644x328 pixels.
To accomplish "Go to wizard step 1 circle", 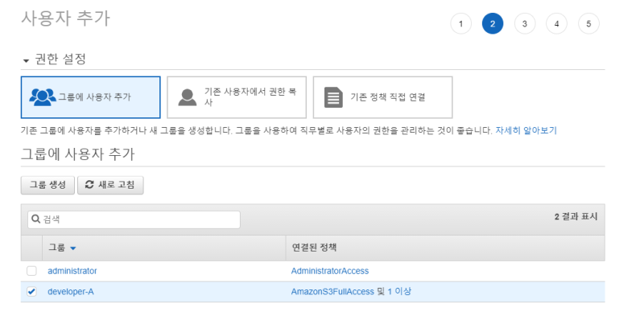I will [460, 24].
